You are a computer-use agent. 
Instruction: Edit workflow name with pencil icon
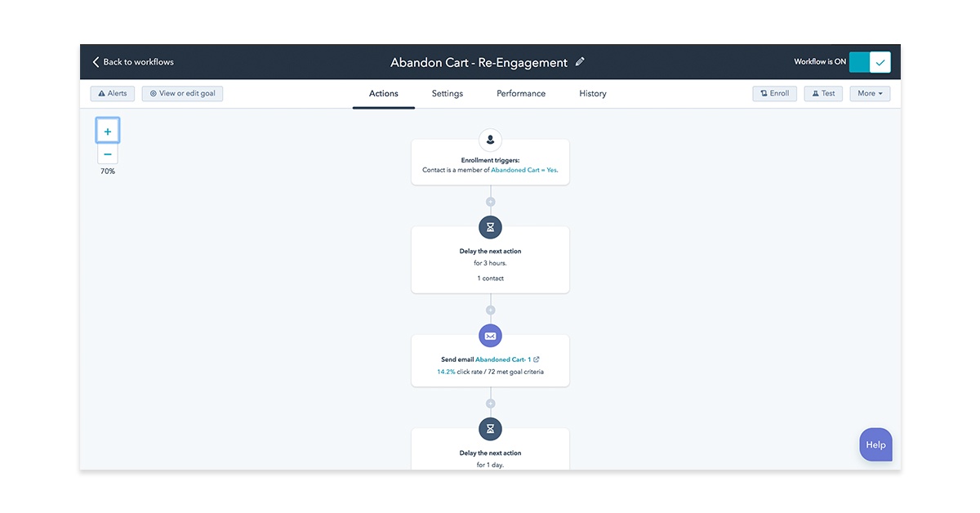pyautogui.click(x=580, y=62)
